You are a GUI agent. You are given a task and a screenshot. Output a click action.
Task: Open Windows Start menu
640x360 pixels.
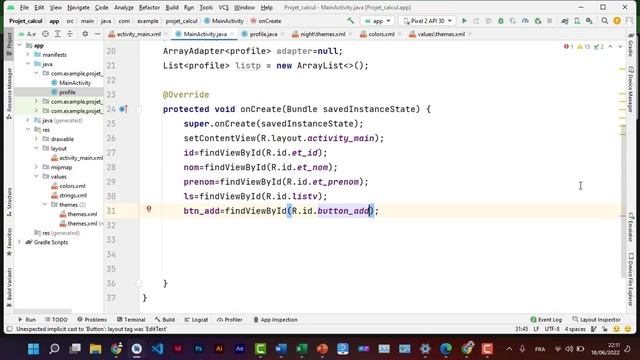(x=33, y=349)
